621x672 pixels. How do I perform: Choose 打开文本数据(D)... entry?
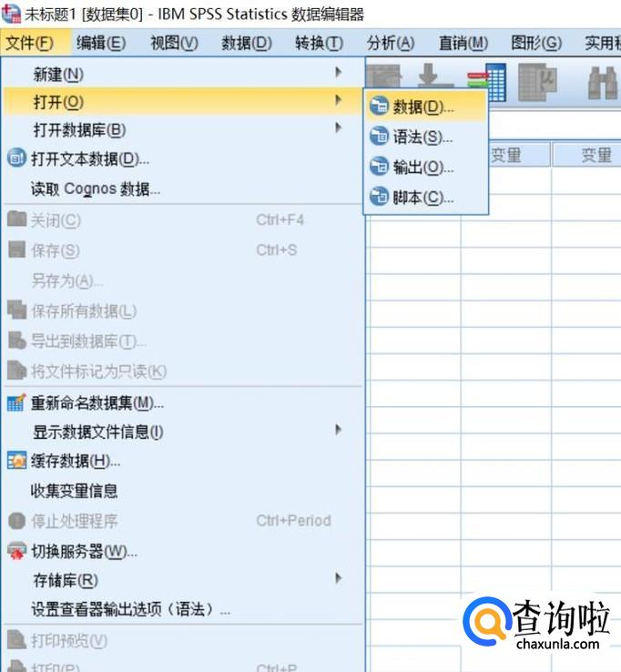pos(183,158)
